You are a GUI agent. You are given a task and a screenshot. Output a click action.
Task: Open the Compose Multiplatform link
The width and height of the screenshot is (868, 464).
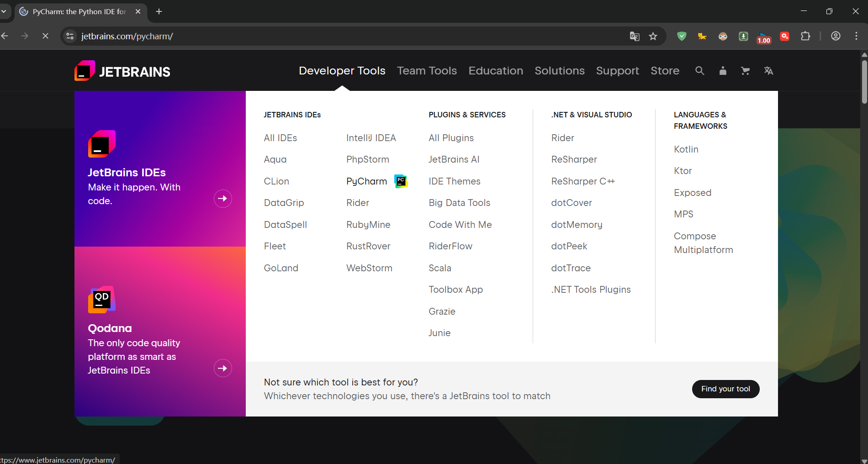pyautogui.click(x=704, y=243)
